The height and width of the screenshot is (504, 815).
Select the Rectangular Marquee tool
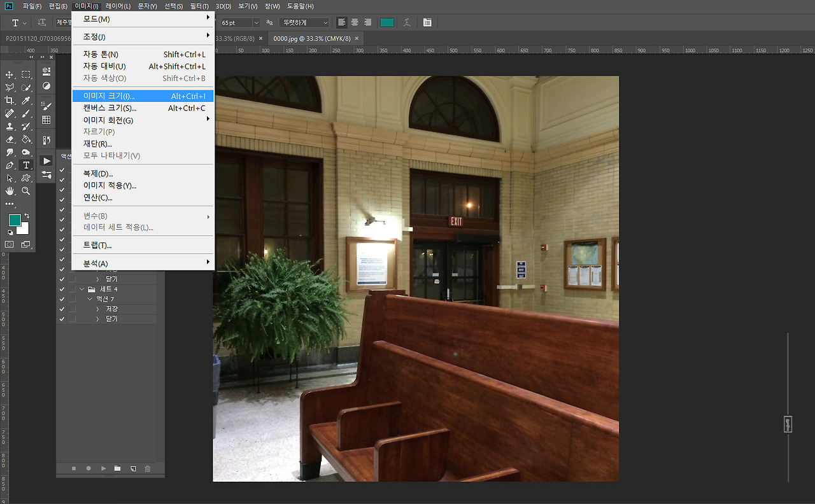coord(26,75)
